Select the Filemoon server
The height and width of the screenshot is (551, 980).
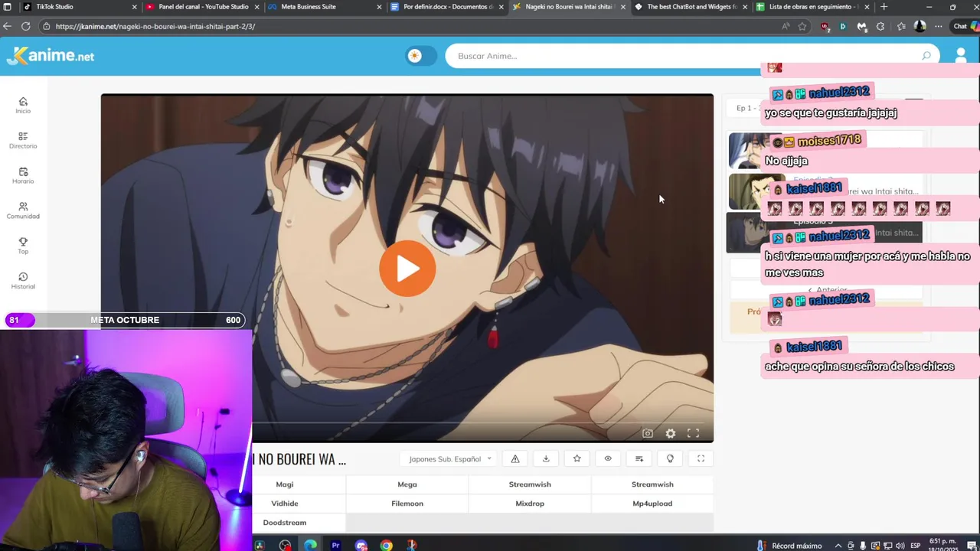point(407,504)
